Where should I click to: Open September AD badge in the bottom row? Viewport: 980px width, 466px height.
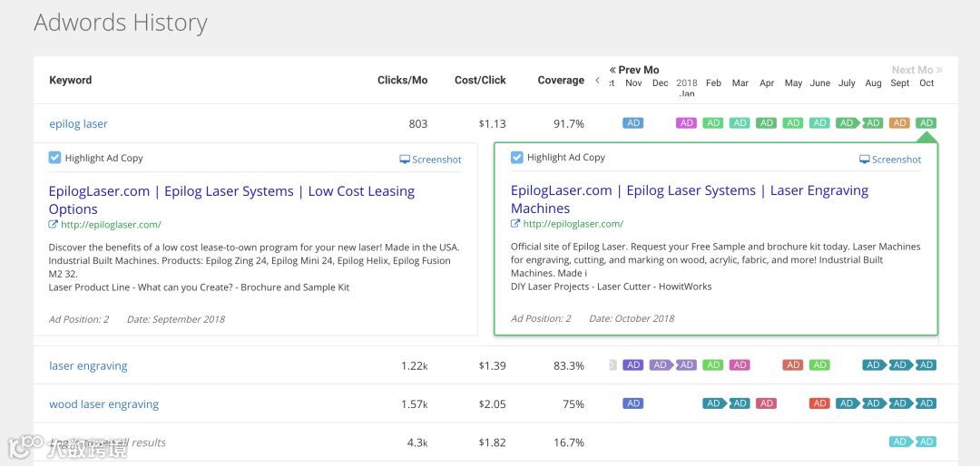(901, 442)
